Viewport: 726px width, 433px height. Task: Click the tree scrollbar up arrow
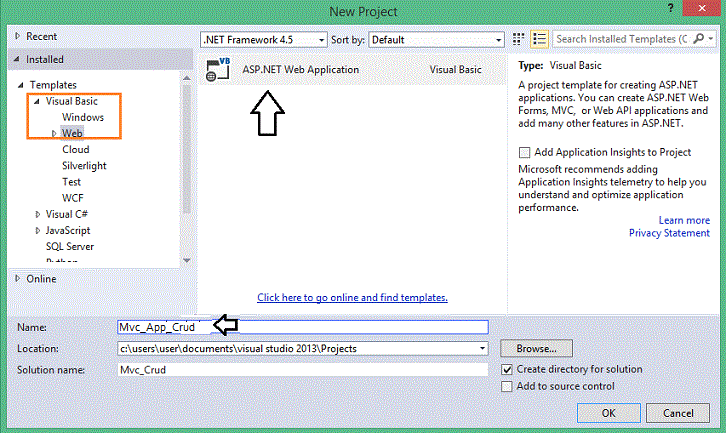tap(187, 78)
